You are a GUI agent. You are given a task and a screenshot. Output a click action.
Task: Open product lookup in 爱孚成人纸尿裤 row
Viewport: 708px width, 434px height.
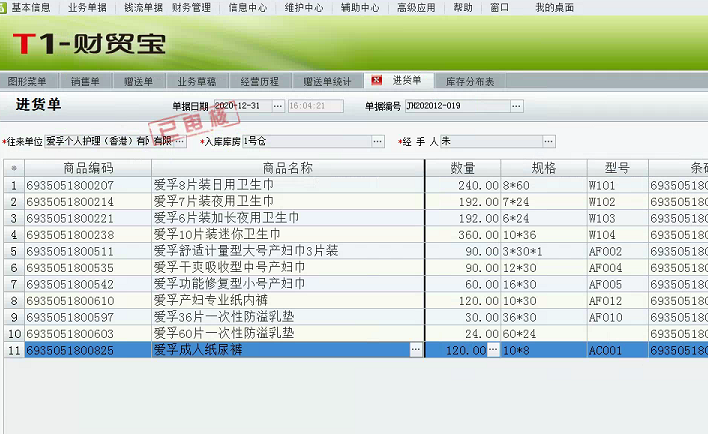coord(416,350)
